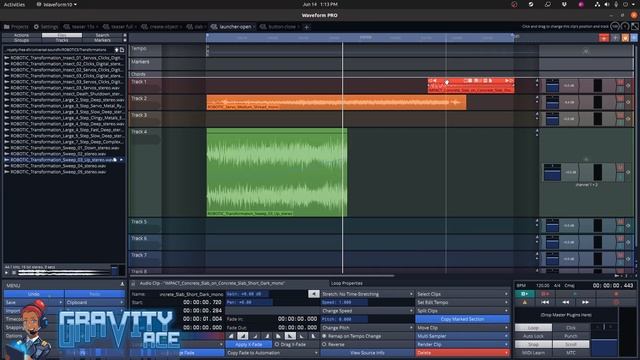Toggle the Punch button
Image resolution: width=640 pixels, height=360 pixels.
pyautogui.click(x=571, y=336)
